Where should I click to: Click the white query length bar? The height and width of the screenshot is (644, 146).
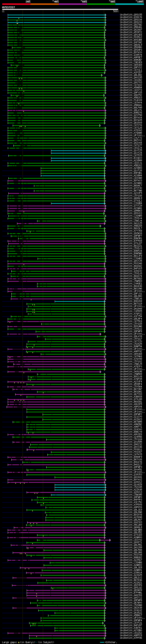[60, 10]
